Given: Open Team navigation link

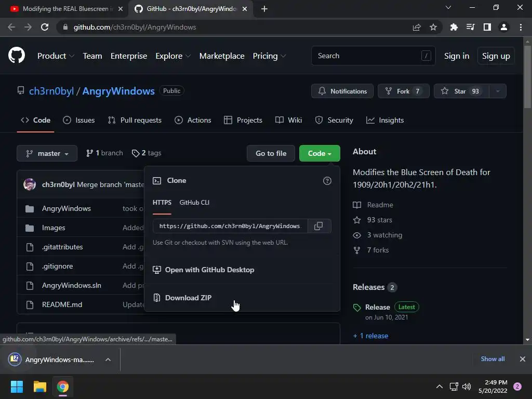Looking at the screenshot, I should [x=92, y=56].
